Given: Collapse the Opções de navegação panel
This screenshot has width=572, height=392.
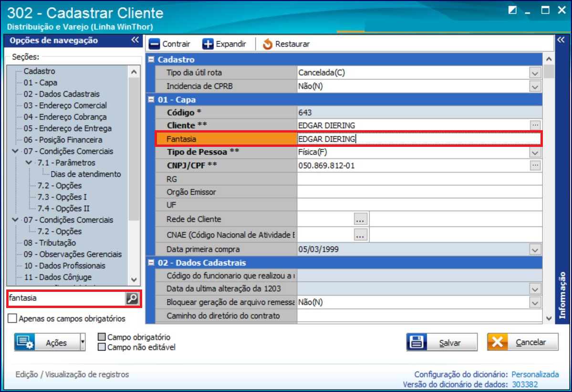Looking at the screenshot, I should [x=135, y=40].
